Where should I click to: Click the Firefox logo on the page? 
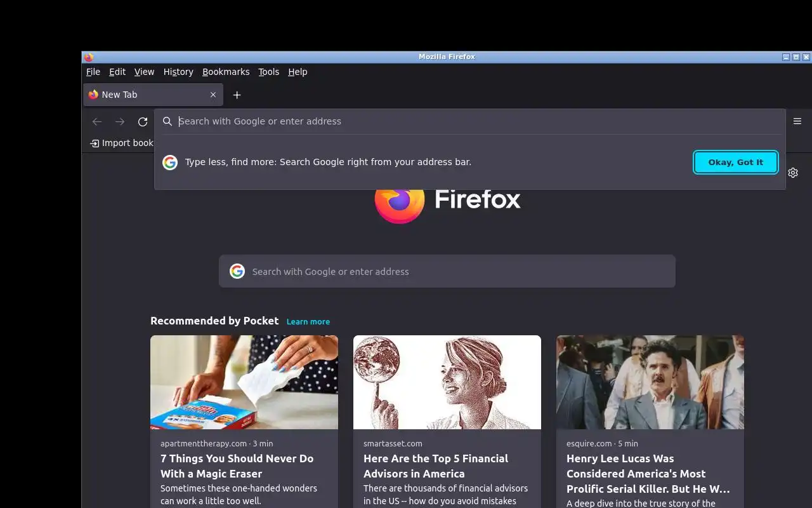pyautogui.click(x=399, y=202)
